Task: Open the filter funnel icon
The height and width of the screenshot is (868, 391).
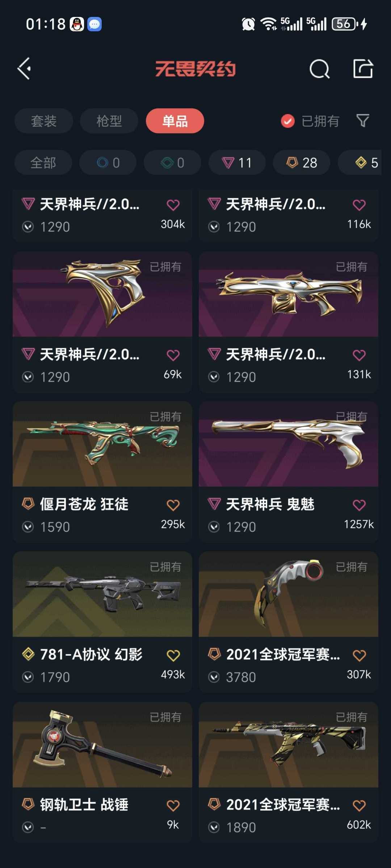Action: [363, 121]
